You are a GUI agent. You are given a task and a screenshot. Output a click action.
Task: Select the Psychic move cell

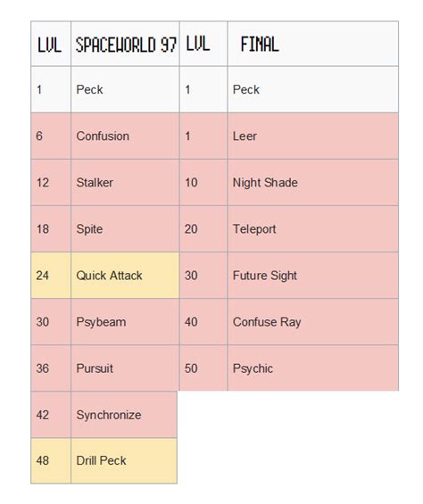312,368
